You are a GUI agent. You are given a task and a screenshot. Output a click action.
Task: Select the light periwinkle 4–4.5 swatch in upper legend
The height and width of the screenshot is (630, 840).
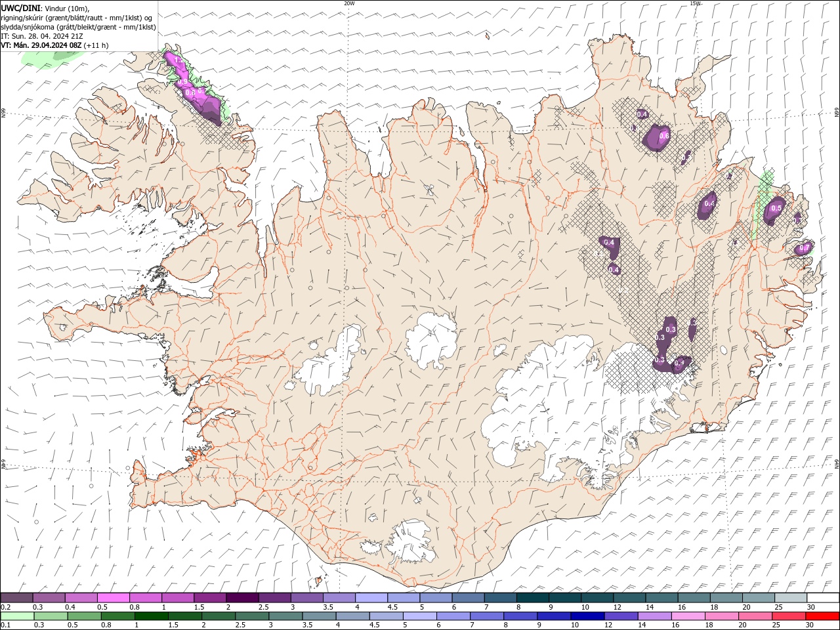[x=371, y=597]
